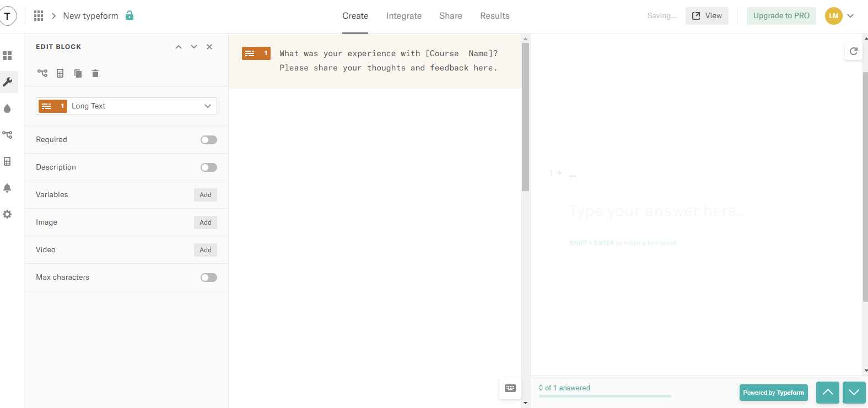This screenshot has width=868, height=408.
Task: Go to previous block with up chevron
Action: [179, 47]
